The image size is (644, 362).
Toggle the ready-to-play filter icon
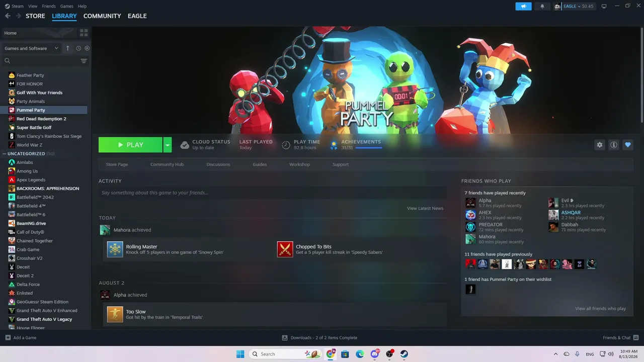click(87, 48)
